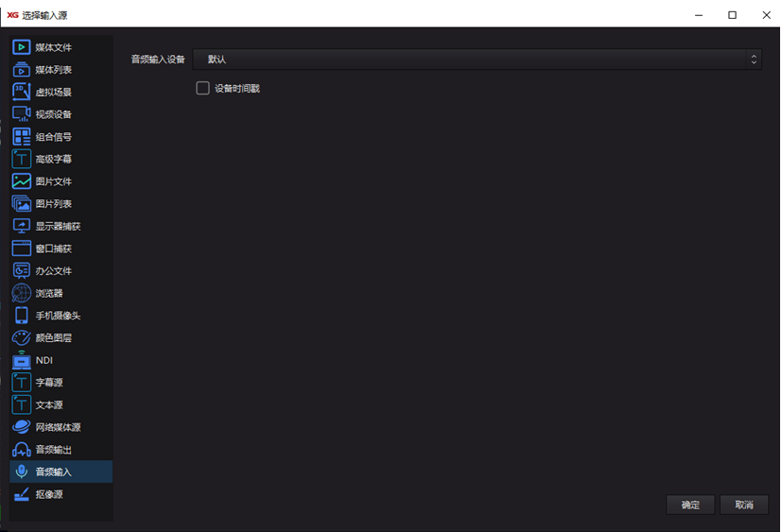782x532 pixels.
Task: Select the highlighted 音频输入 source type
Action: [x=61, y=472]
